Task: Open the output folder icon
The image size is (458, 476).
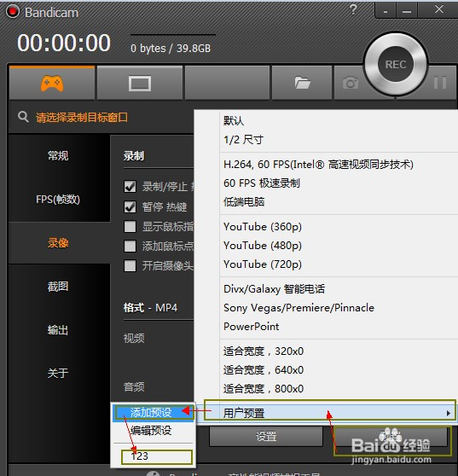Action: pos(302,83)
